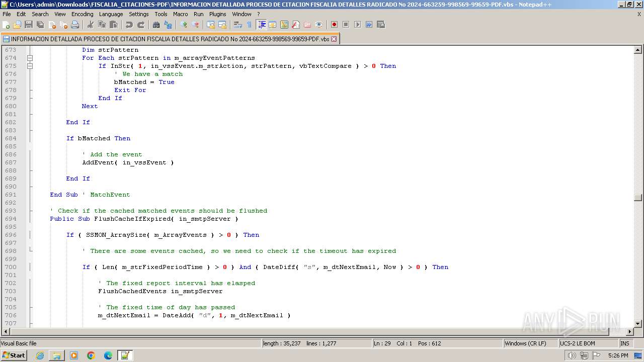Click the volume speaker icon in system tray
Viewport: 644px width, 362px height.
coord(572,355)
